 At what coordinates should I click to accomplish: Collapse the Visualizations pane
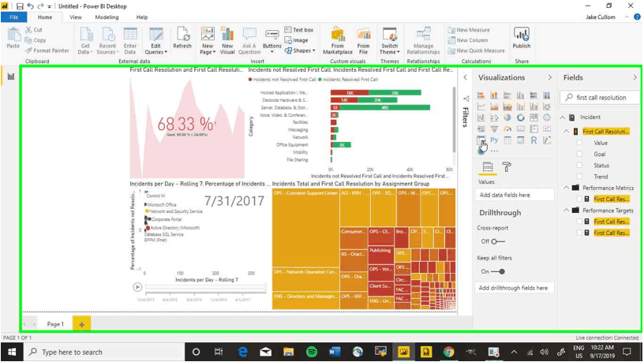[549, 77]
